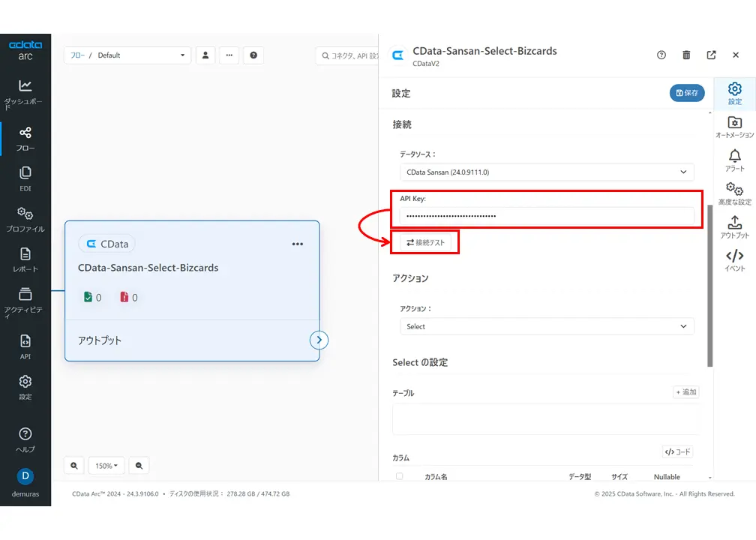The height and width of the screenshot is (540, 756).
Task: Open the イベント code icon tab
Action: (x=734, y=260)
